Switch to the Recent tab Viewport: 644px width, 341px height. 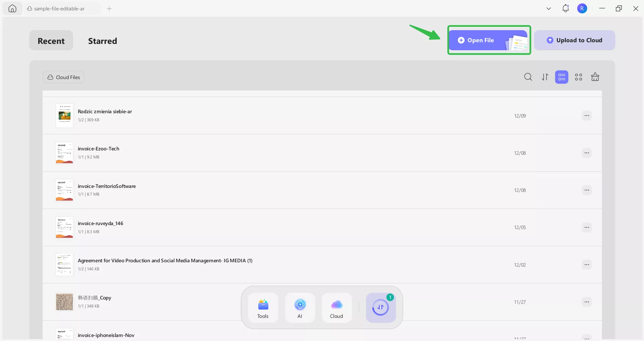(x=51, y=41)
